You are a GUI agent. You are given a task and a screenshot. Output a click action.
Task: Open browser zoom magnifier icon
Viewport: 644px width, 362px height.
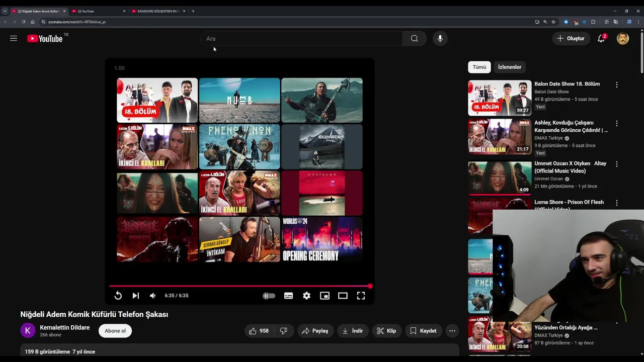(545, 22)
